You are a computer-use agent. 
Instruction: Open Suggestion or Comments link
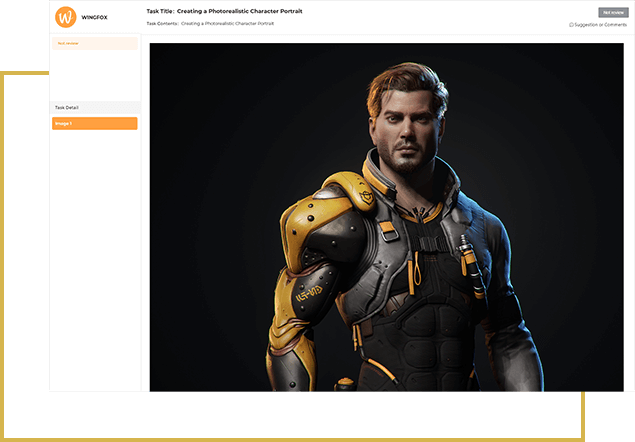(600, 25)
